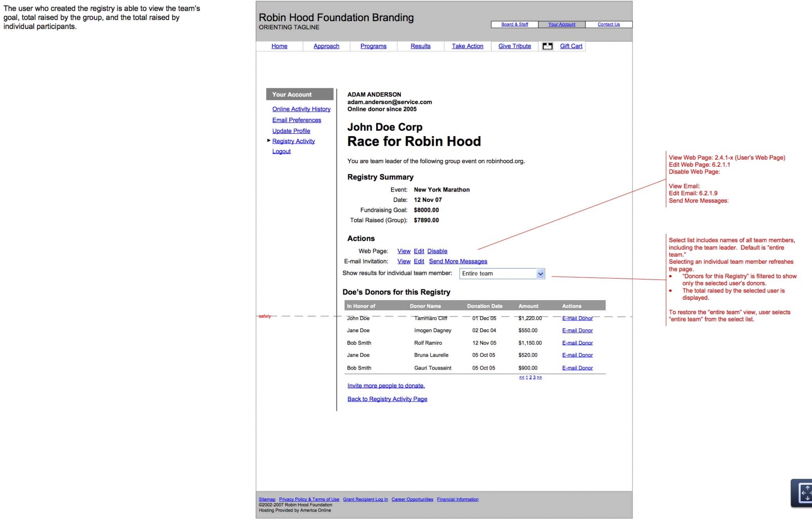This screenshot has width=812, height=522.
Task: Click the Board & Staff header link
Action: 515,24
